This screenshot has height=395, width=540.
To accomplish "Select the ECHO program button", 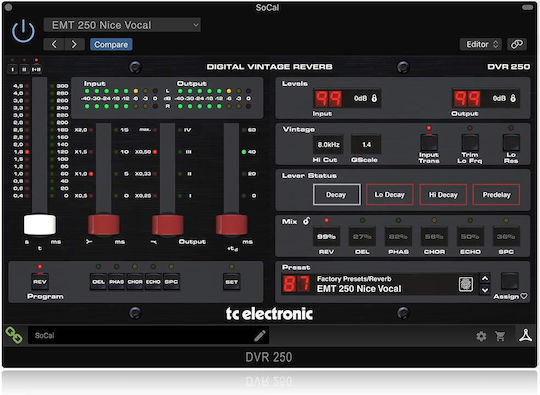I will pyautogui.click(x=153, y=282).
